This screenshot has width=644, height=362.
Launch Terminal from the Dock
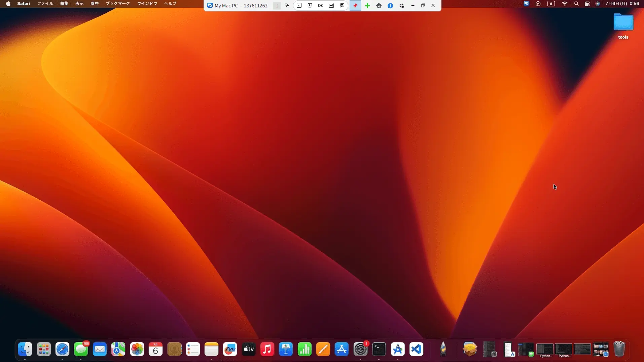click(379, 350)
